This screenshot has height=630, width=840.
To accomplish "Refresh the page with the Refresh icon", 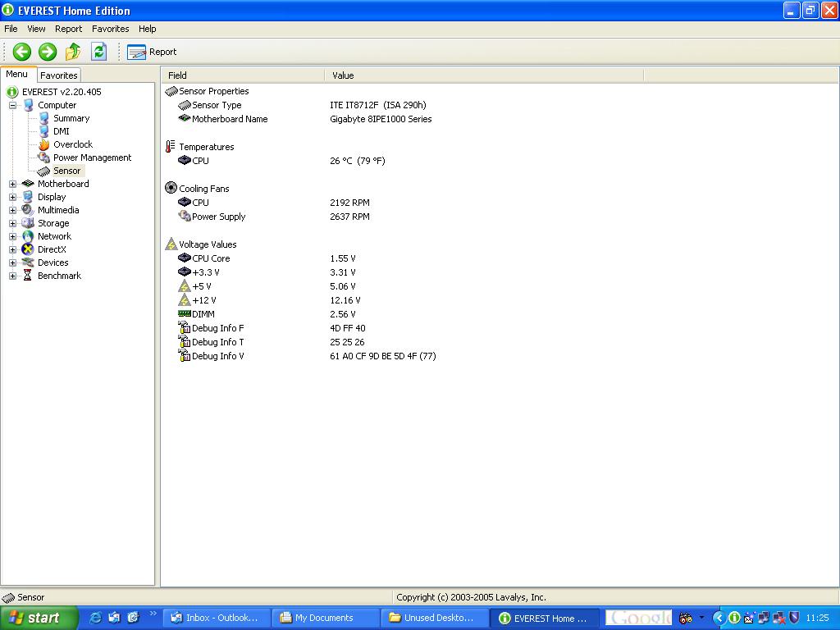I will coord(98,52).
